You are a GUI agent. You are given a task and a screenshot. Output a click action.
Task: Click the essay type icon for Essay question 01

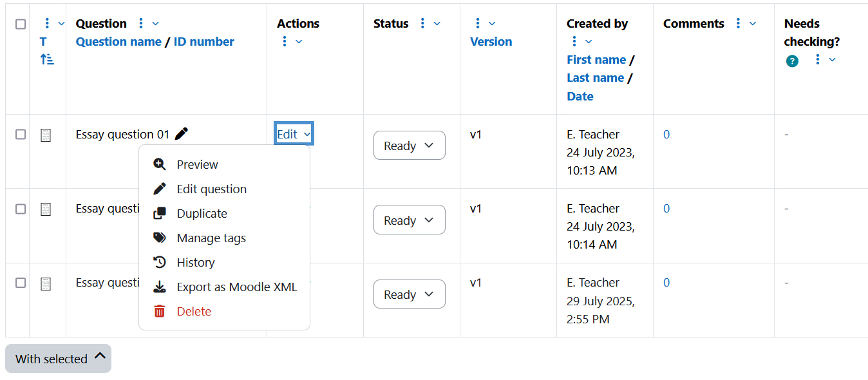tap(46, 135)
